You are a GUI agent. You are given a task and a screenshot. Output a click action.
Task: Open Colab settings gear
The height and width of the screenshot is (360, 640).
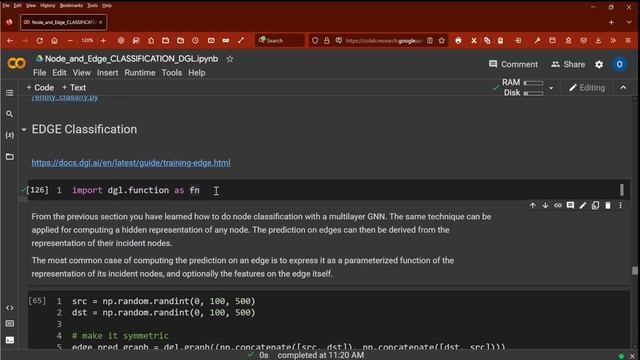(599, 64)
